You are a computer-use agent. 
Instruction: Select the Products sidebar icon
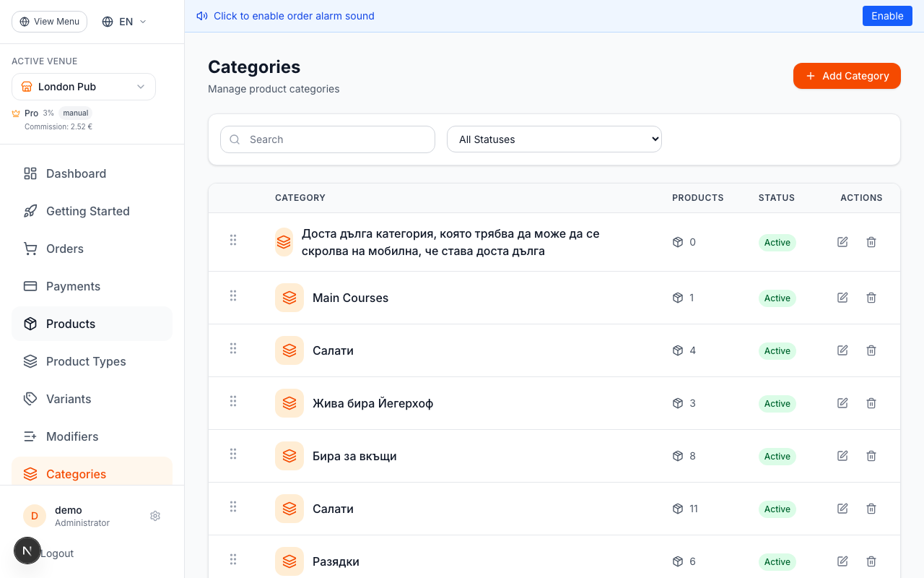click(30, 324)
